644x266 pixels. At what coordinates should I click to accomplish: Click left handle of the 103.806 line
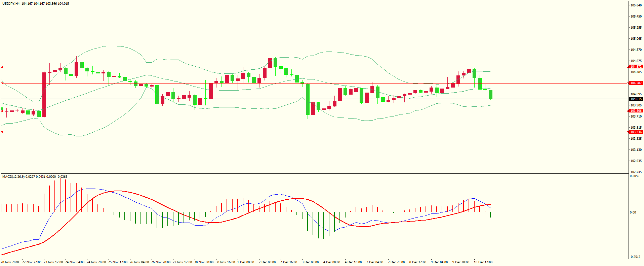(2, 111)
